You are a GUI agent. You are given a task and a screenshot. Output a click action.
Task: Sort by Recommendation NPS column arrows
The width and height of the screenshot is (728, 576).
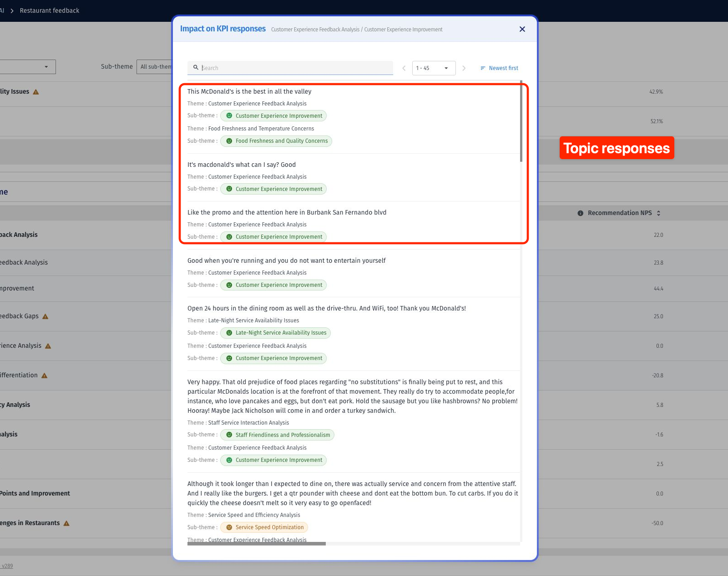(x=658, y=213)
